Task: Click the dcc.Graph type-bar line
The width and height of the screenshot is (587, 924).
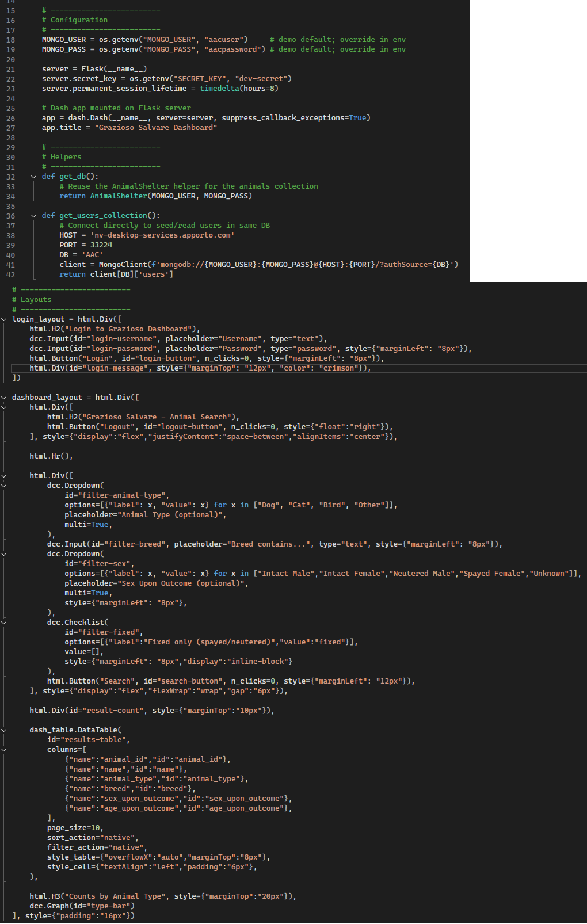Action: coord(82,906)
